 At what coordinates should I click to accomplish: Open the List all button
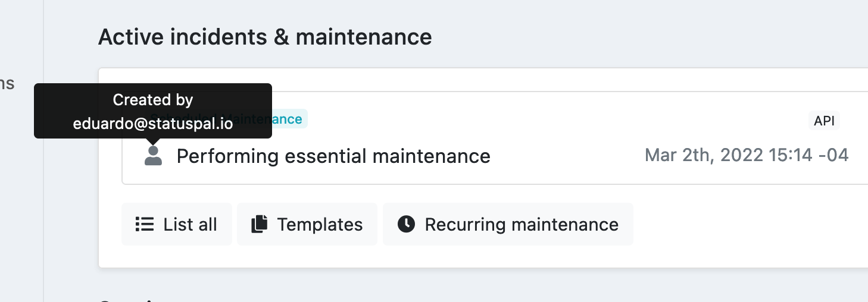177,224
